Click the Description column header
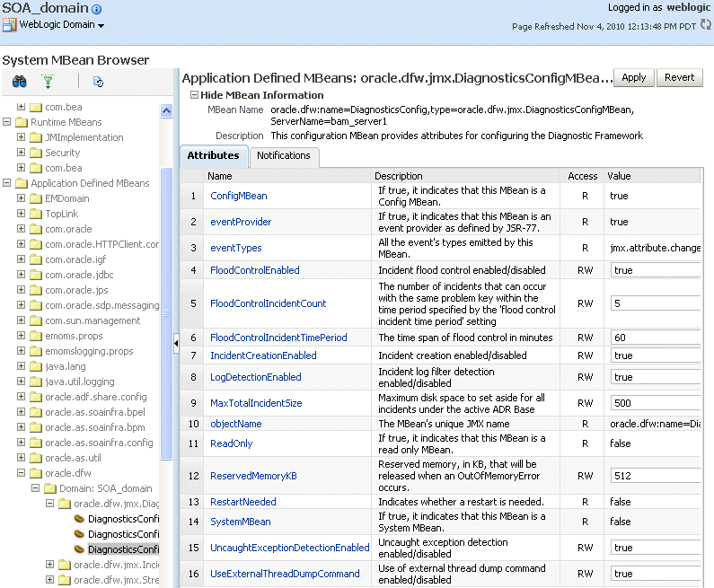The image size is (714, 588). pos(399,176)
